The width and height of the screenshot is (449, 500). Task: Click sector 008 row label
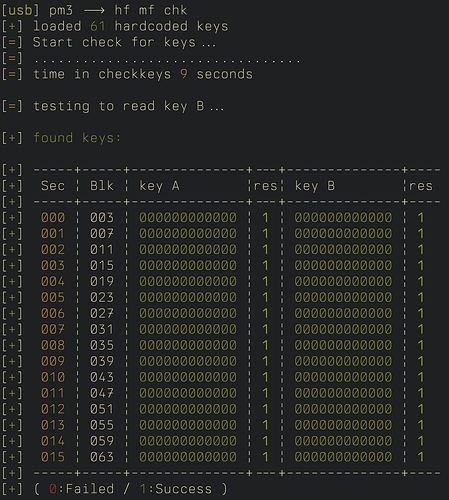53,345
